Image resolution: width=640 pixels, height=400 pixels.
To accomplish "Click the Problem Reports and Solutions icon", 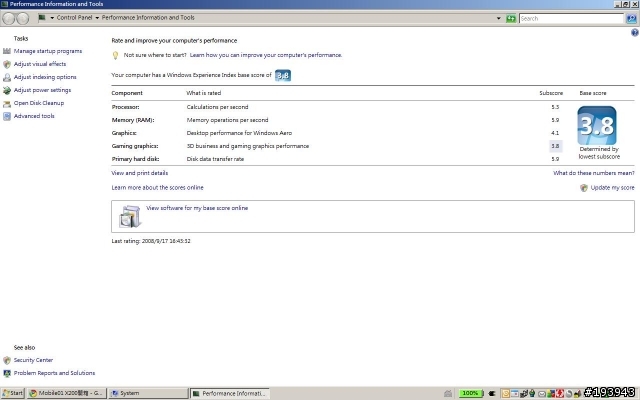I will coord(7,373).
